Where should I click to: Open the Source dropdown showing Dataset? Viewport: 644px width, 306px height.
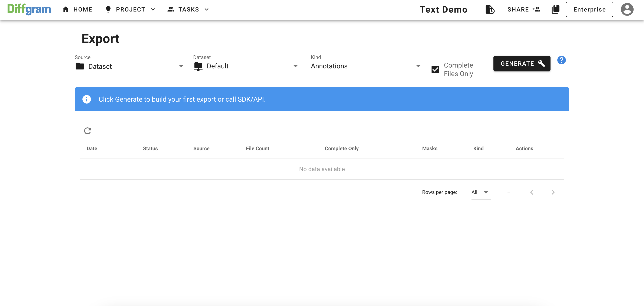pos(130,66)
